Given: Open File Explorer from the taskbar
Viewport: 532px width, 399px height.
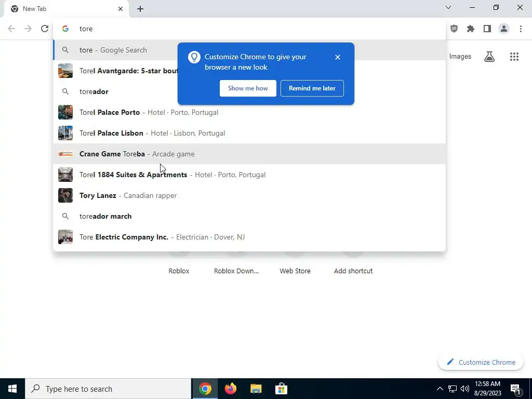Looking at the screenshot, I should [x=256, y=389].
